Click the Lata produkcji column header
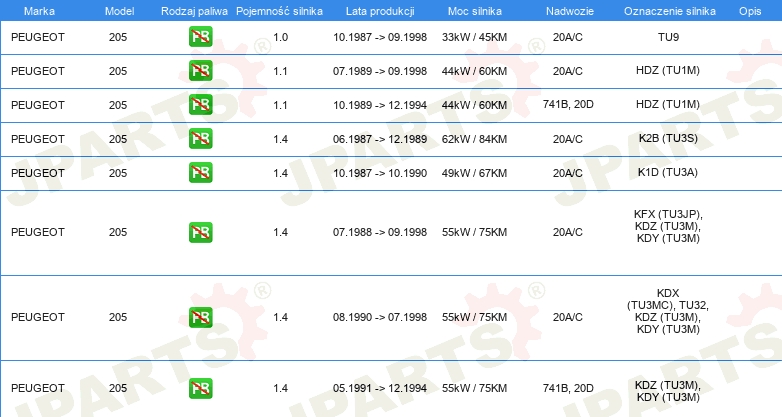Screen dimensions: 782x417 pyautogui.click(x=380, y=11)
